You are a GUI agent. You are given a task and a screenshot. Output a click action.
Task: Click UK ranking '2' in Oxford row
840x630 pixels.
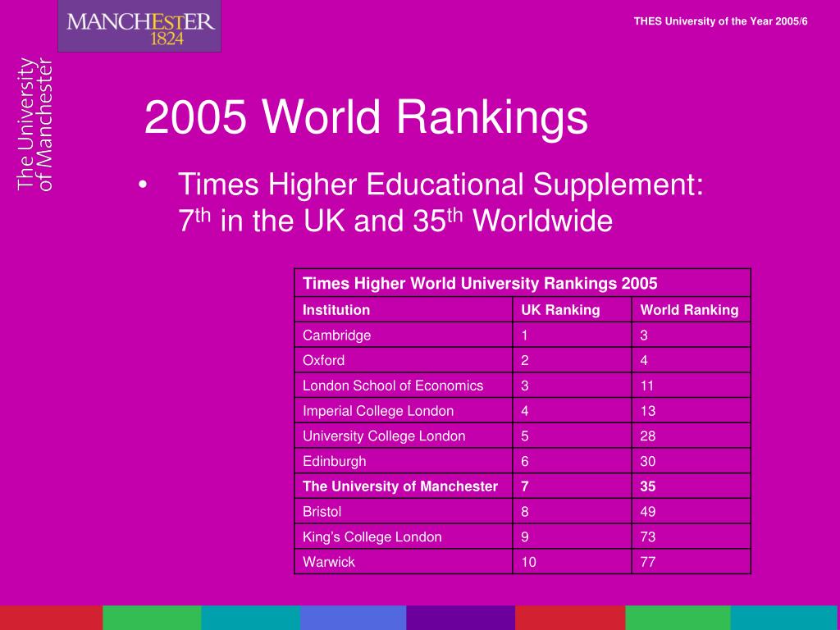click(x=524, y=361)
